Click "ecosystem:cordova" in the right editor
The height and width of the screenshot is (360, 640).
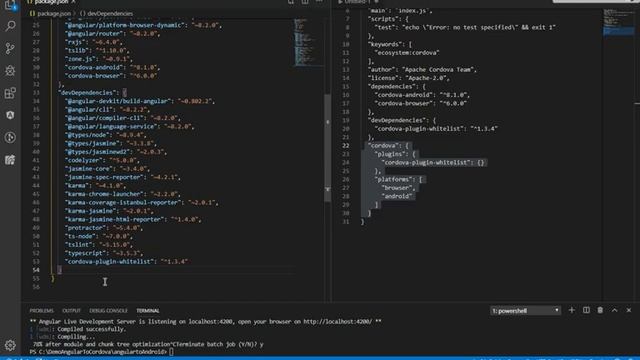point(407,53)
